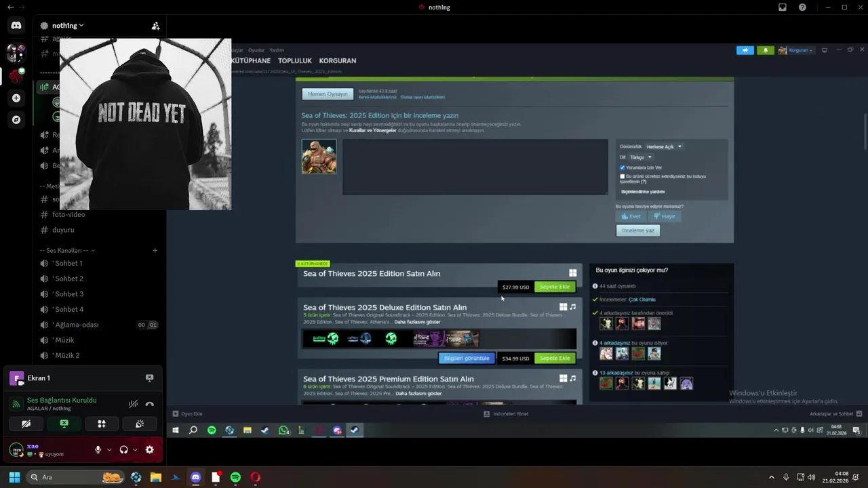Click taskbar Ara search box
868x488 pixels.
(x=76, y=477)
